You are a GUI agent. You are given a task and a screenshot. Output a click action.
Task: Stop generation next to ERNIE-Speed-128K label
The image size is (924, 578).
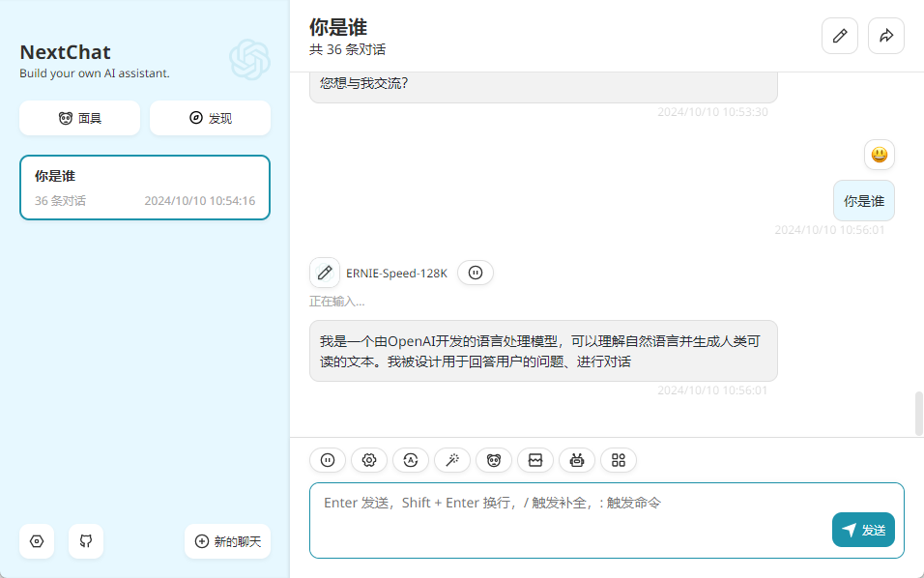point(476,273)
